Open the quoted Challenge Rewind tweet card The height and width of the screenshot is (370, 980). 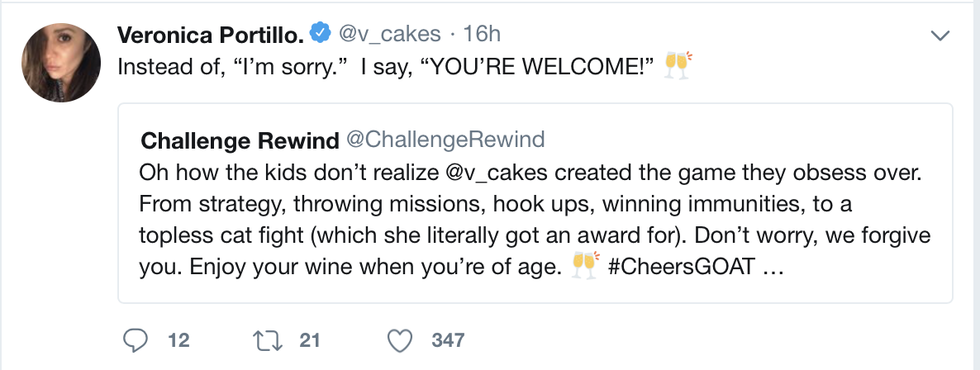pyautogui.click(x=535, y=203)
